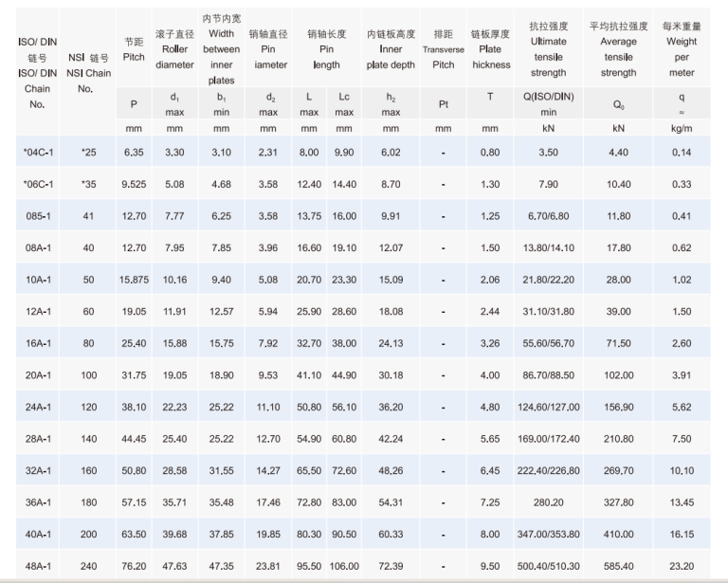The height and width of the screenshot is (583, 728).
Task: Select pitch value 15.875 for 10A-1
Action: click(134, 281)
